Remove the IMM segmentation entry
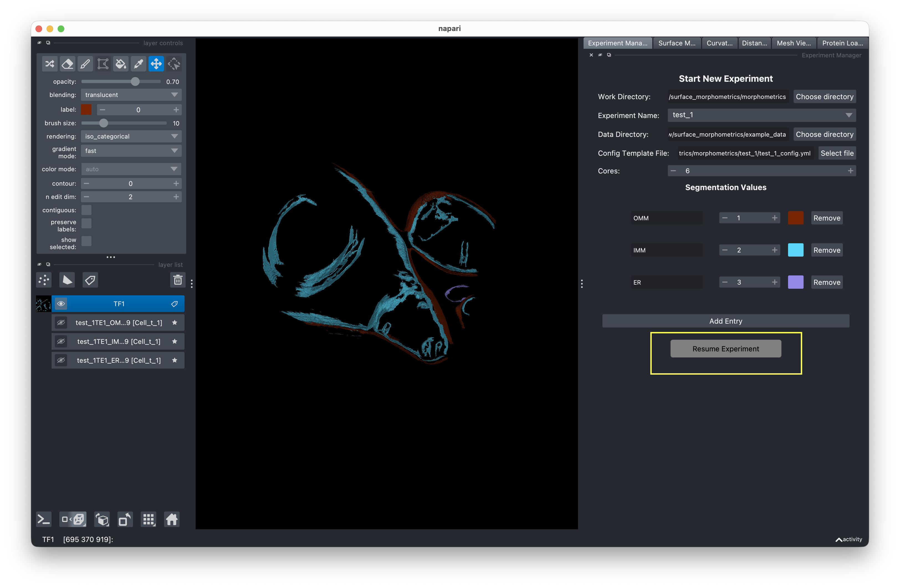The image size is (900, 588). pos(827,250)
